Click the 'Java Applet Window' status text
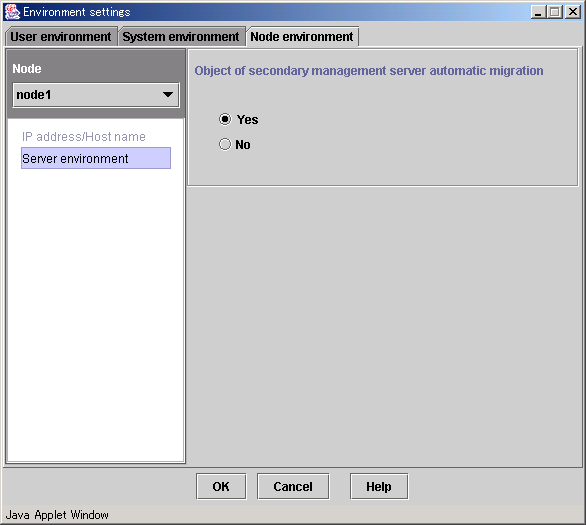This screenshot has width=586, height=525. [x=57, y=515]
